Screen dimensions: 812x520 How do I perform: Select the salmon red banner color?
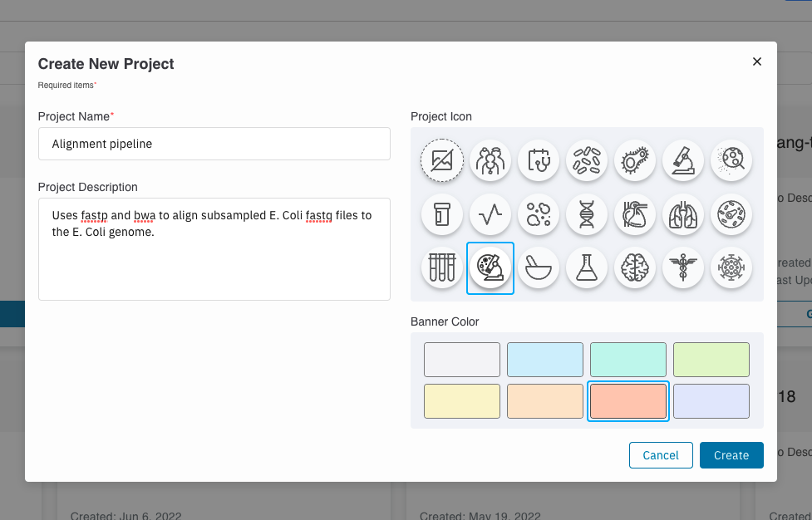[628, 401]
